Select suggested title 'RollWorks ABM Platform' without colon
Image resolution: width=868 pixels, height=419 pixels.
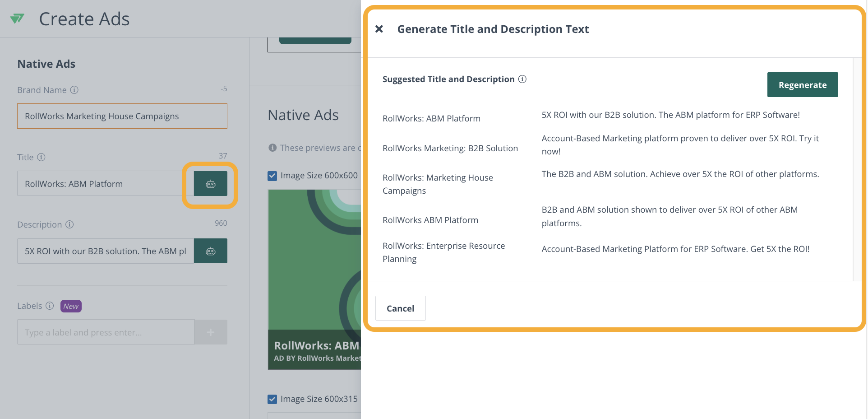click(430, 220)
